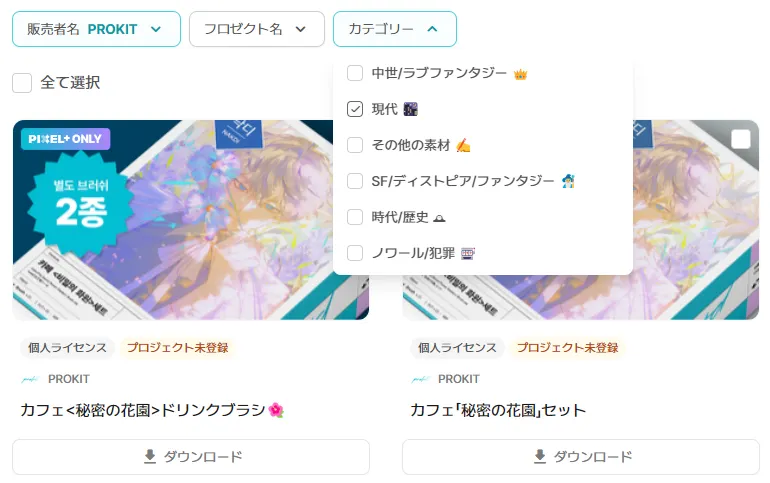Screen dimensions: 770x483
Task: Choose the その他の素材 category option
Action: [409, 145]
